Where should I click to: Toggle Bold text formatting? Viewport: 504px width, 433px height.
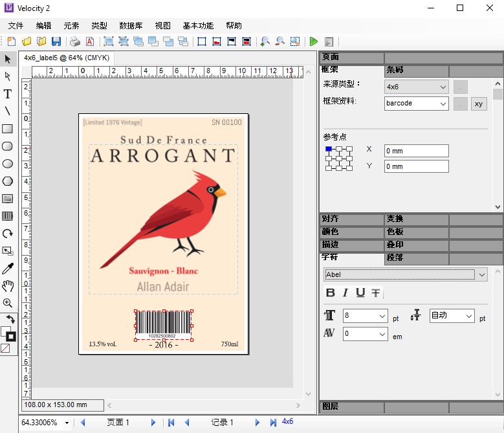(330, 293)
